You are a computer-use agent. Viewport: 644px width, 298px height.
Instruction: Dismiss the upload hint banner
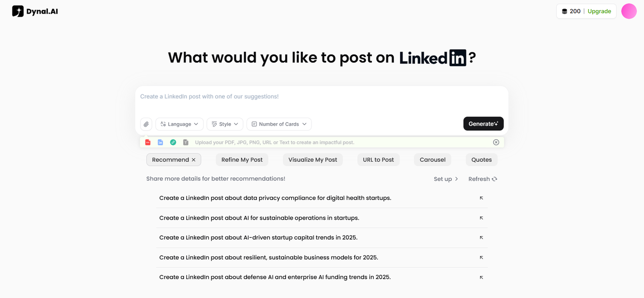pos(496,142)
